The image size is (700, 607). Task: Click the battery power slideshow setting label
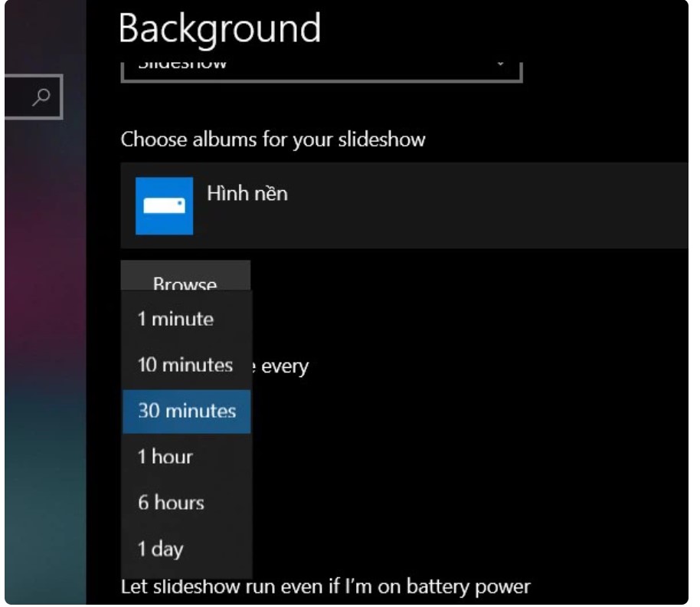pyautogui.click(x=325, y=587)
